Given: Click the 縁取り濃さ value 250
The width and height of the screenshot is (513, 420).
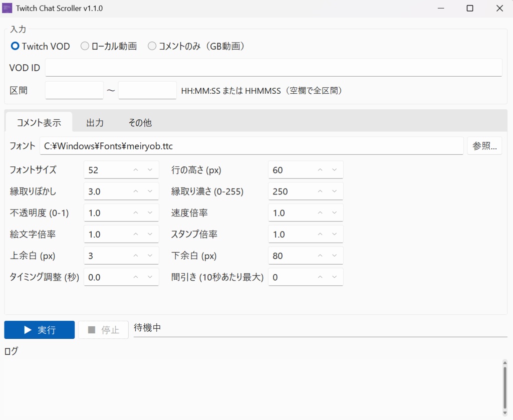Looking at the screenshot, I should tap(280, 191).
